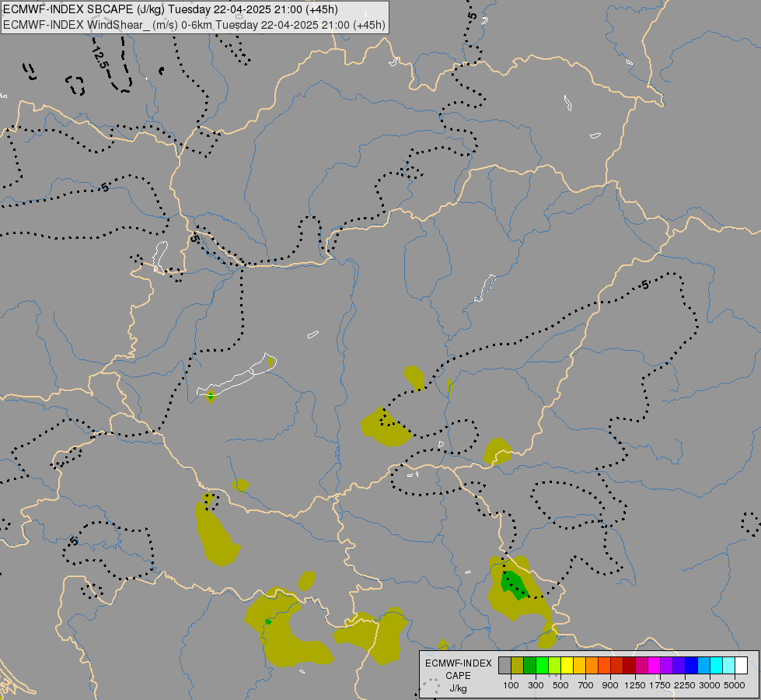Click the outlined elongated lake on the map

(236, 376)
